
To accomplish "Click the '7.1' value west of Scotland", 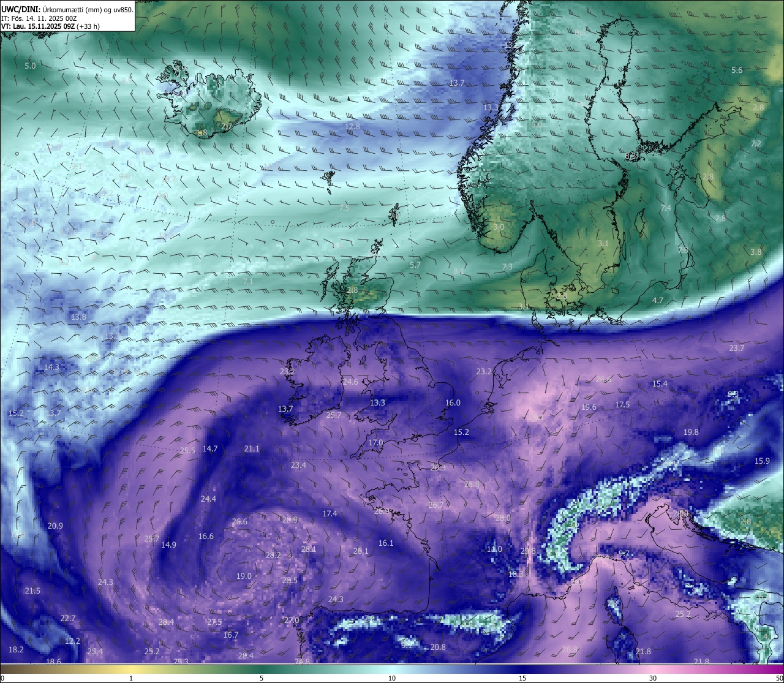I will 248,281.
